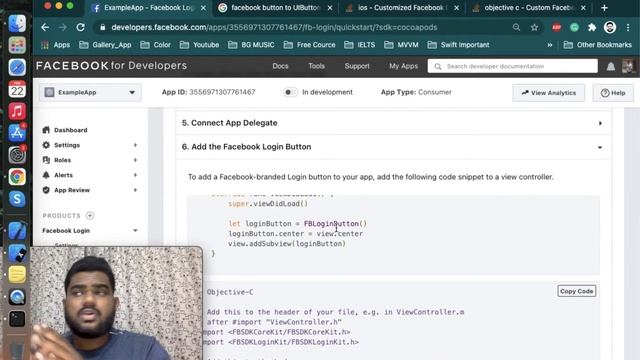
Task: Expand 5. Connect App Delegate section
Action: coord(393,123)
